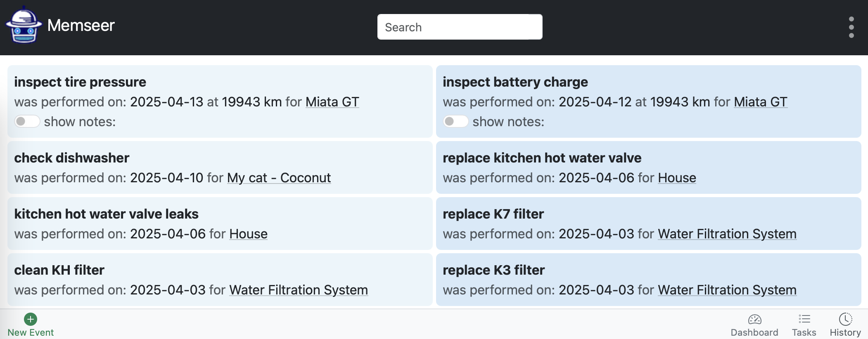Click the Memseer robot logo
The width and height of the screenshot is (868, 339).
tap(24, 25)
